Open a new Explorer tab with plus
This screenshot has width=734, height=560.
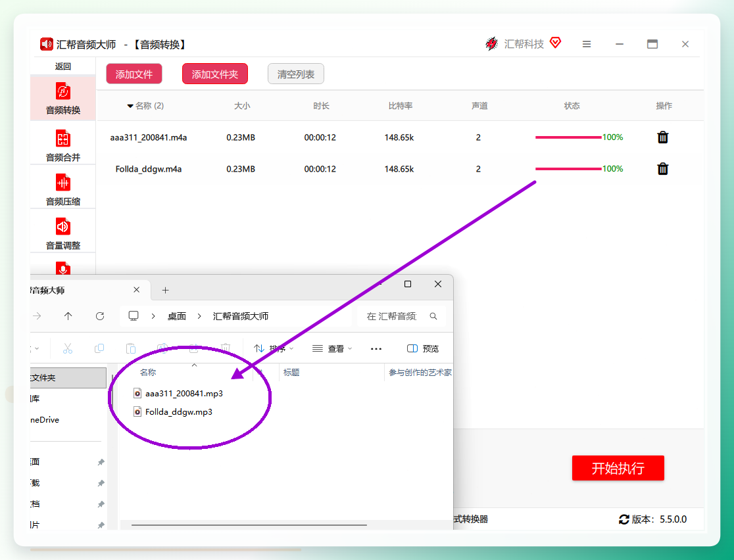coord(165,290)
